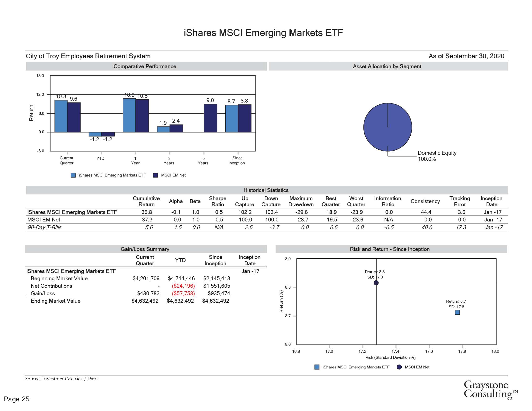The image size is (532, 411).
Task: Click the iShares Consistency value 44.4
Action: pos(426,212)
